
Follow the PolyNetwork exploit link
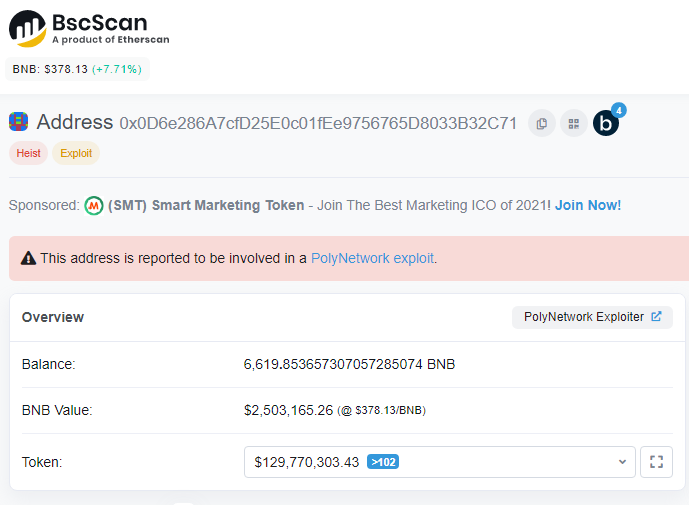373,258
